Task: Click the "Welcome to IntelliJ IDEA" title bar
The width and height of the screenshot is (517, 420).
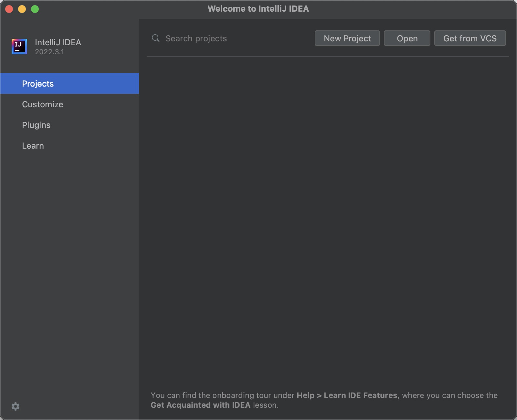Action: click(x=258, y=9)
